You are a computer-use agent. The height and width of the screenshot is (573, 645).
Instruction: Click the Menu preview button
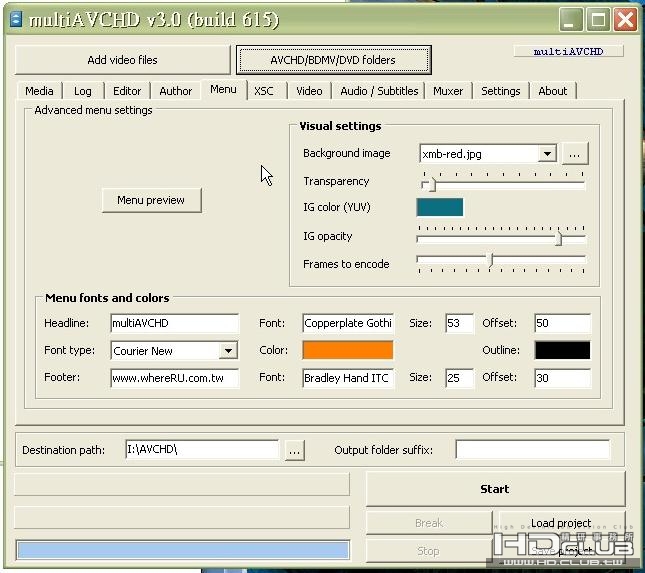(x=151, y=200)
